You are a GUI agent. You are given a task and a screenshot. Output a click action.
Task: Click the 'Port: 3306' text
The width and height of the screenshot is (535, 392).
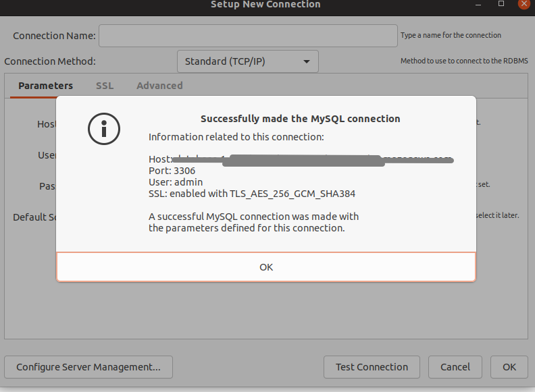coord(172,171)
